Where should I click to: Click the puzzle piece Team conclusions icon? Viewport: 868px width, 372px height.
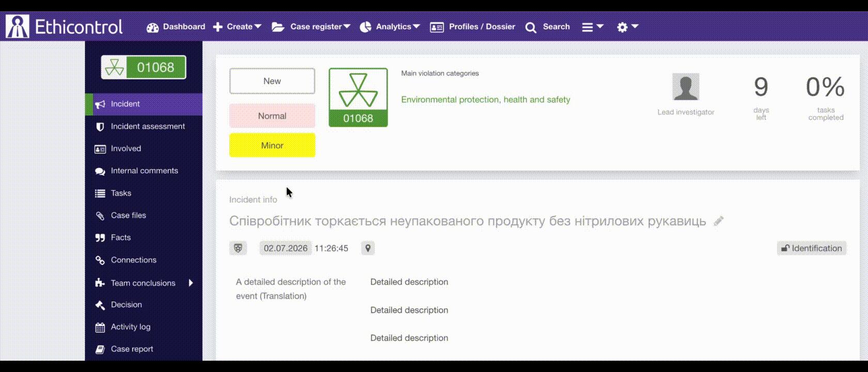point(100,283)
